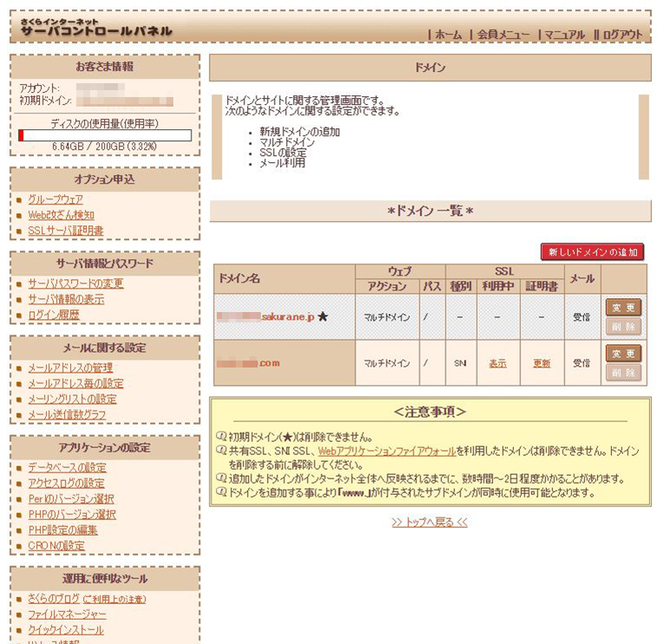The image size is (657, 644).
Task: Click the disk usage progress bar
Action: coord(105,135)
